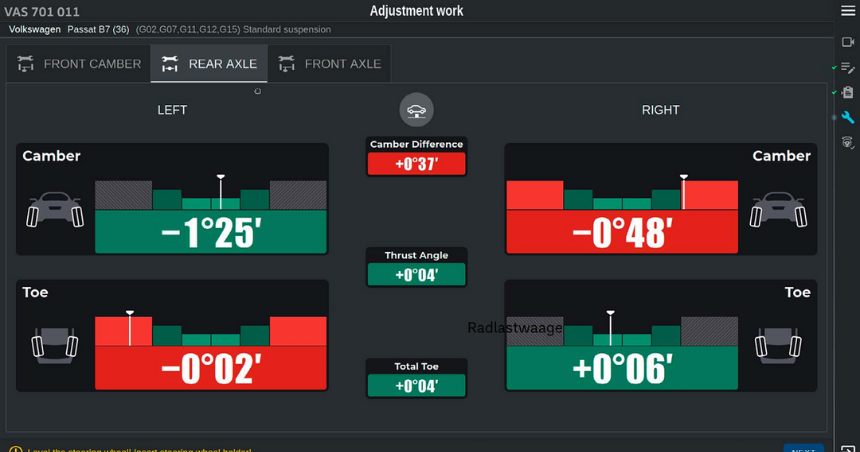
Task: Open the edit list icon in sidebar
Action: coord(848,68)
